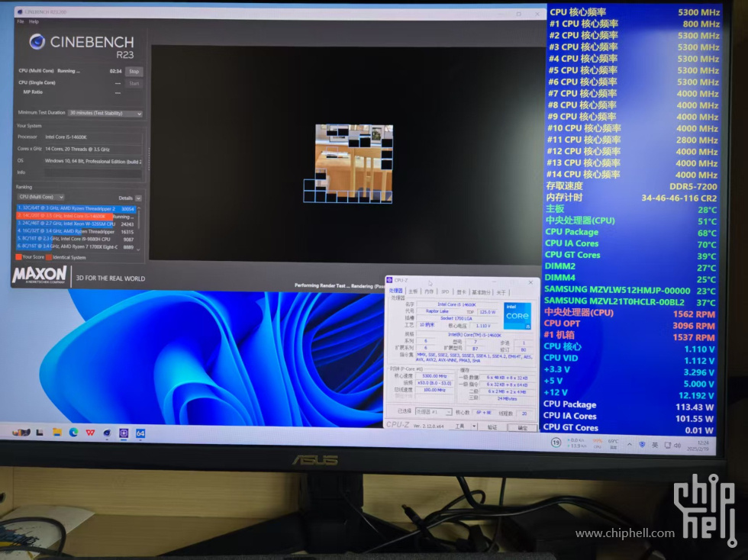Screen dimensions: 748x560
Task: Open the Minimum Test Duration dropdown
Action: [x=105, y=113]
